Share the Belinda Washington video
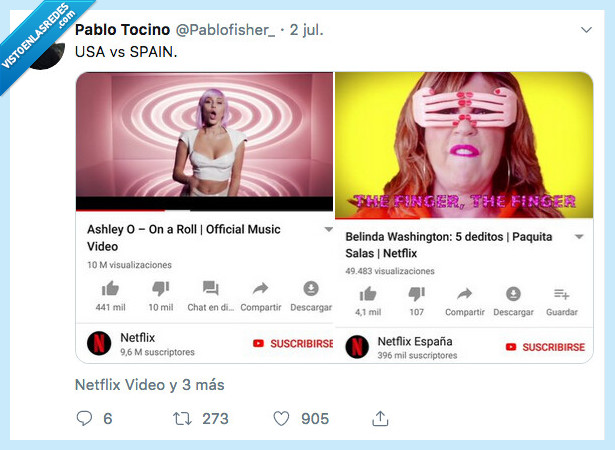The image size is (615, 450). [x=464, y=294]
